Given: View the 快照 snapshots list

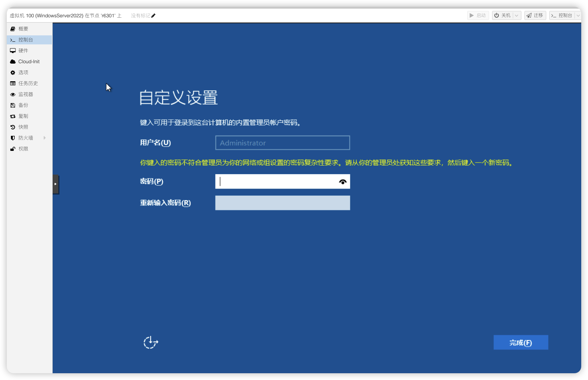Looking at the screenshot, I should coord(23,127).
